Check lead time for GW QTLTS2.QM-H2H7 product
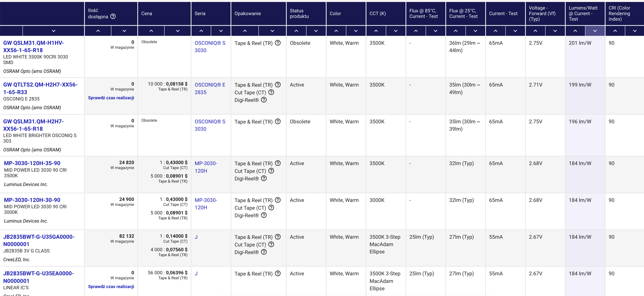 111,98
